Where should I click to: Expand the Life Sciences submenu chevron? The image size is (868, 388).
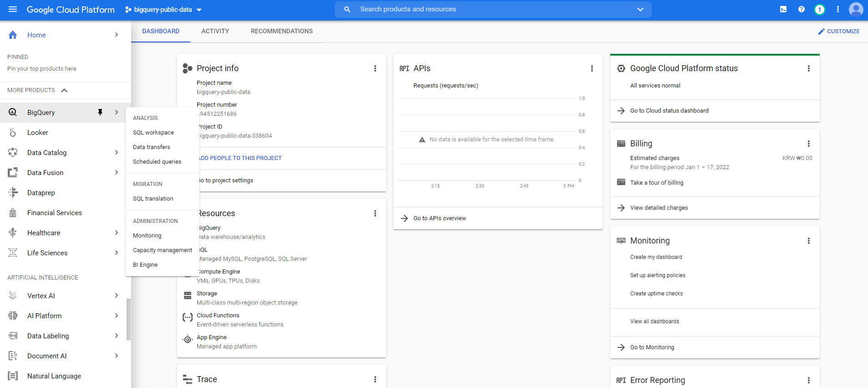click(117, 253)
